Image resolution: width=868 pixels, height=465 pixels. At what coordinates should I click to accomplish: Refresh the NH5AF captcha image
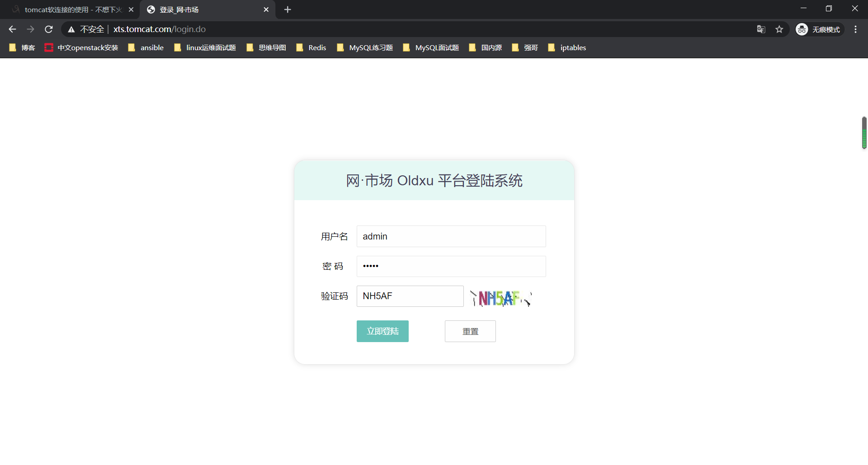coord(500,298)
